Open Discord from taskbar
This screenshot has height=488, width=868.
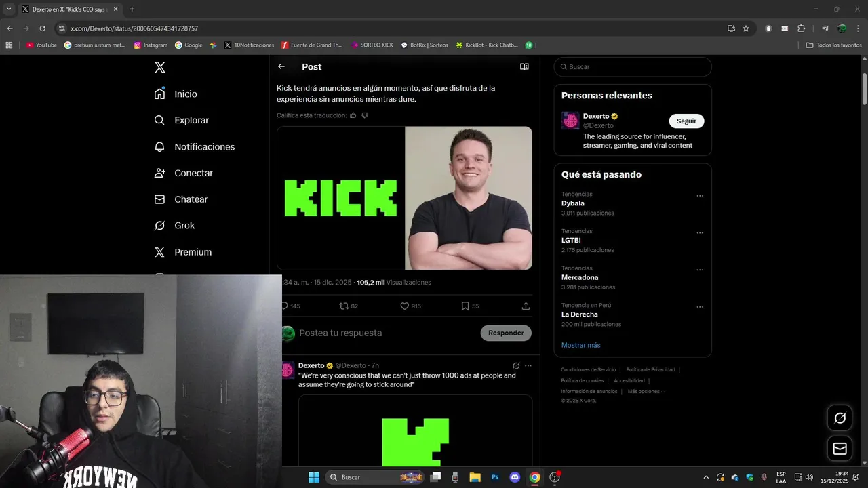click(515, 477)
